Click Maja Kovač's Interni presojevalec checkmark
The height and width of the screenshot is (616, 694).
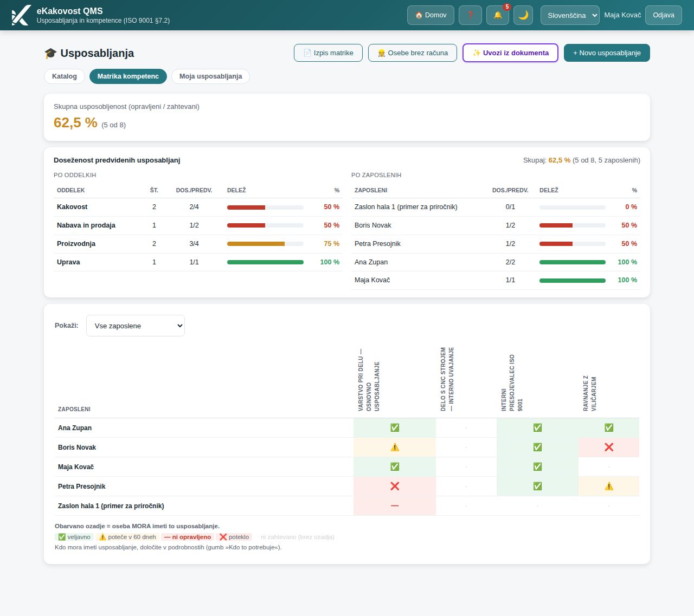(x=537, y=467)
